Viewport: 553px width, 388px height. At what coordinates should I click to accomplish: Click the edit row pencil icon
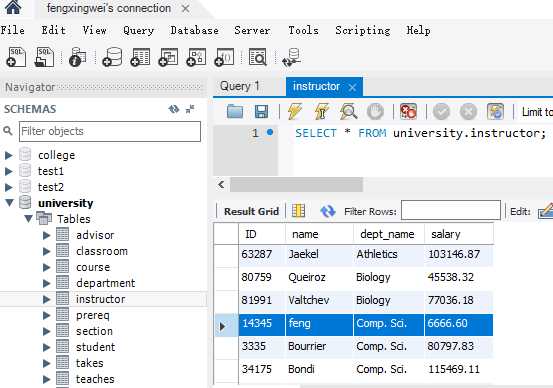click(x=545, y=211)
